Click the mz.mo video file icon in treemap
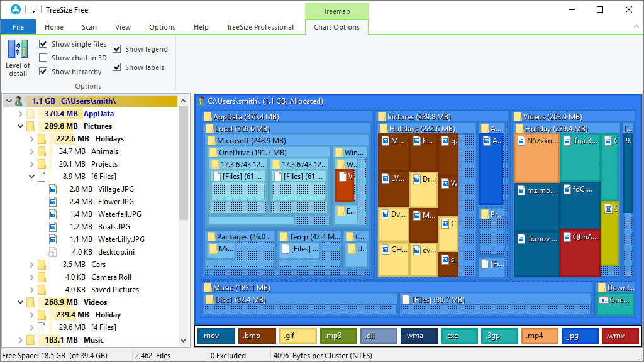The image size is (644, 362). pos(521,190)
